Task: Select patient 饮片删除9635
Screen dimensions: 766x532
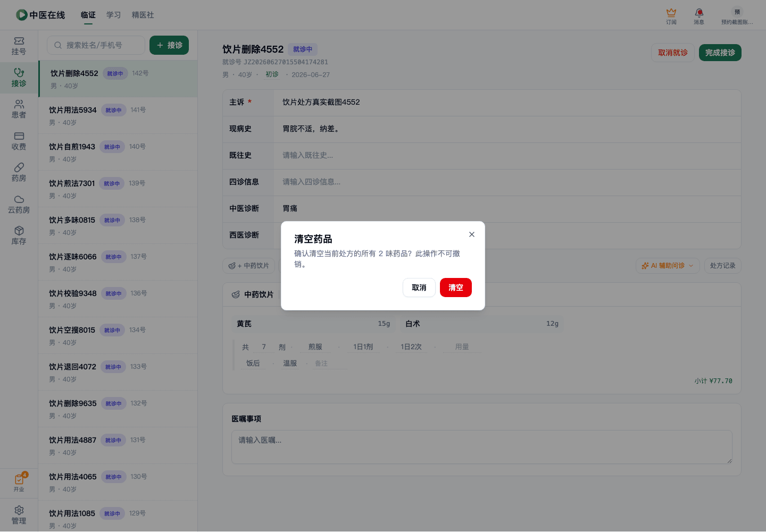Action: pyautogui.click(x=118, y=409)
